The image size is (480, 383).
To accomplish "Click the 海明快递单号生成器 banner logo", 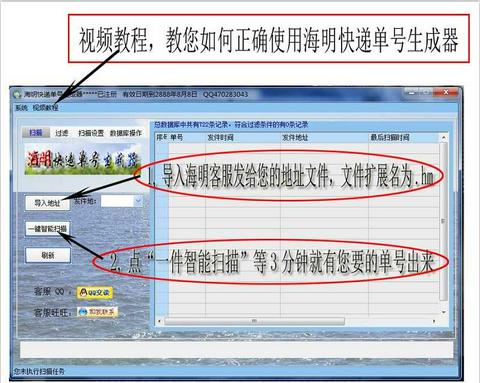I will 82,159.
